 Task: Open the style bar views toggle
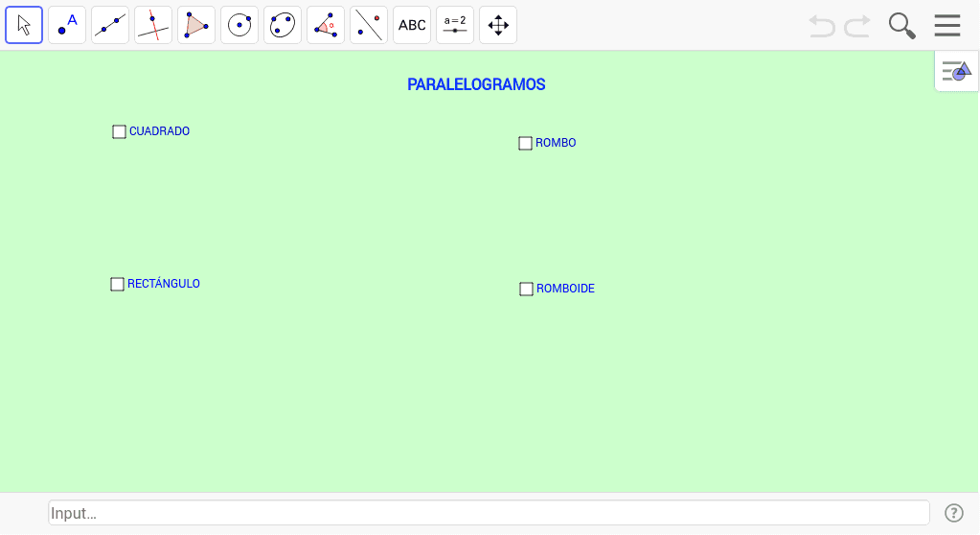[x=957, y=71]
